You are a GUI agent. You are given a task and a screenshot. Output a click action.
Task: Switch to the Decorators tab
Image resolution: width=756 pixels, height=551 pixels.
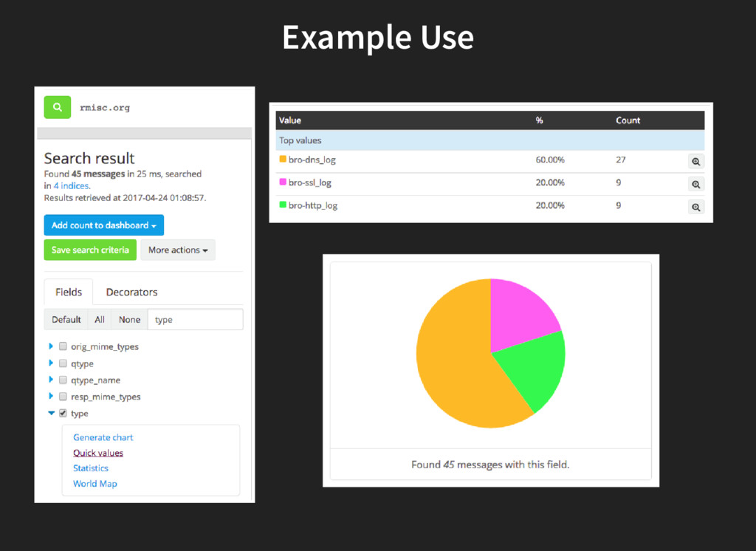coord(131,292)
